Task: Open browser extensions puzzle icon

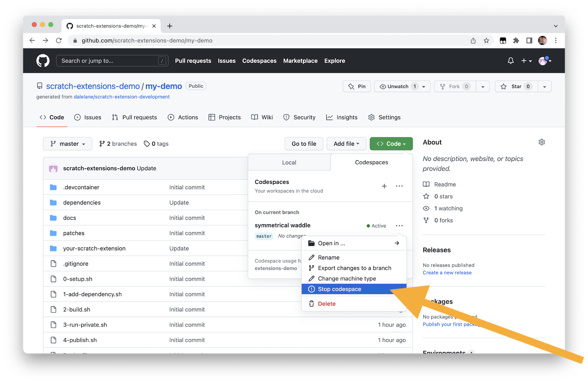Action: [516, 41]
